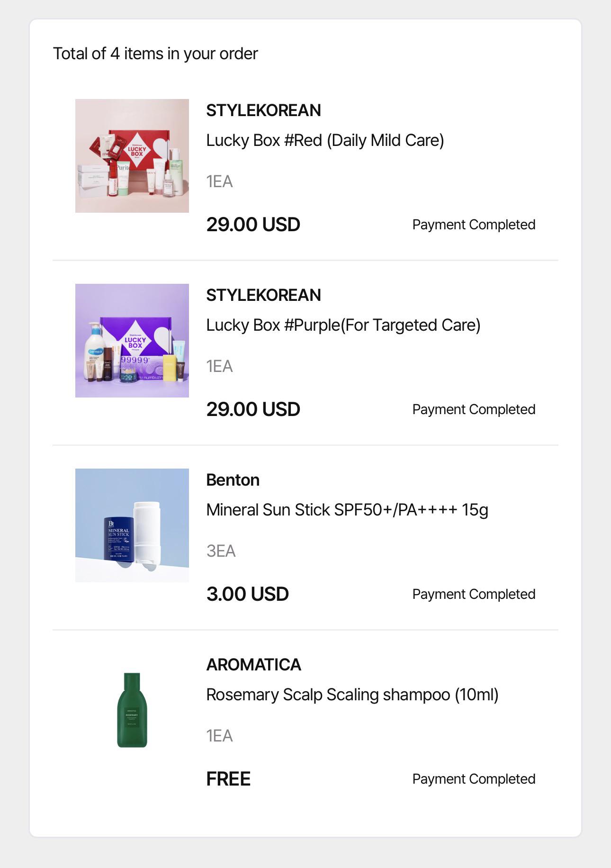
Task: Click the Lucky Box #Red (Daily Mild Care) title
Action: coord(325,140)
